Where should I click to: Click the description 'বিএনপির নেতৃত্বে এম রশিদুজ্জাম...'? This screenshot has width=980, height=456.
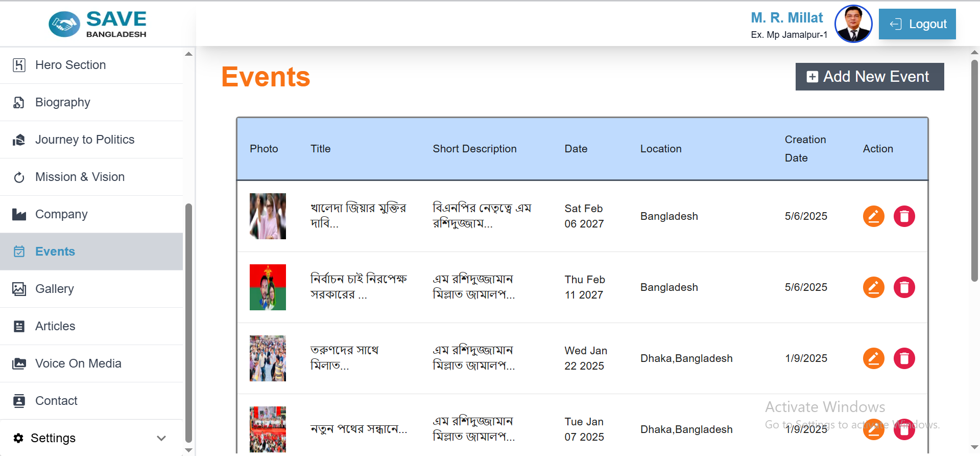click(x=482, y=216)
